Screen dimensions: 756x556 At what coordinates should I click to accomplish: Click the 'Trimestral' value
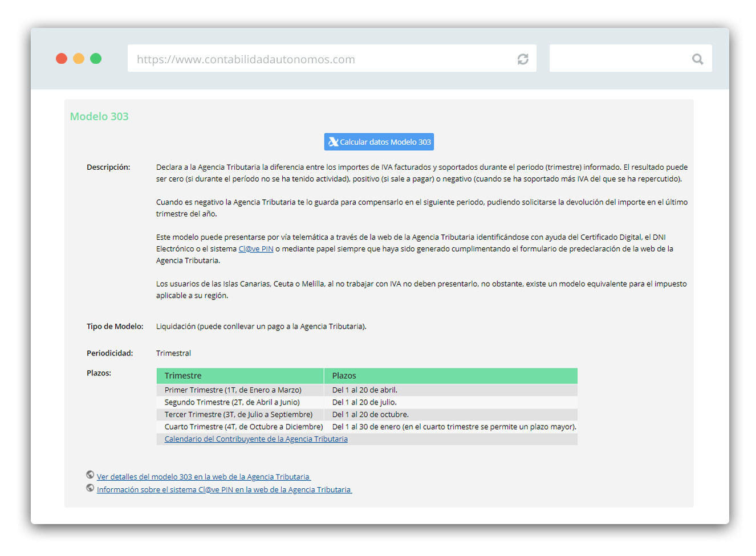tap(173, 353)
